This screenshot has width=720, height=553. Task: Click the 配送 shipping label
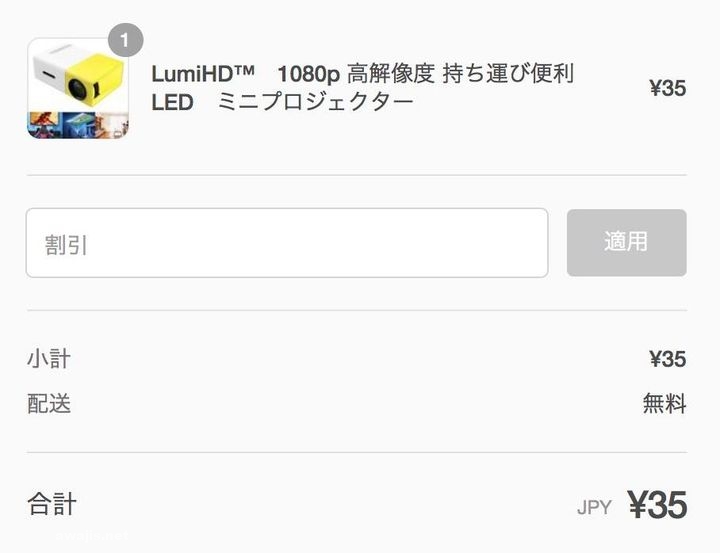[49, 404]
